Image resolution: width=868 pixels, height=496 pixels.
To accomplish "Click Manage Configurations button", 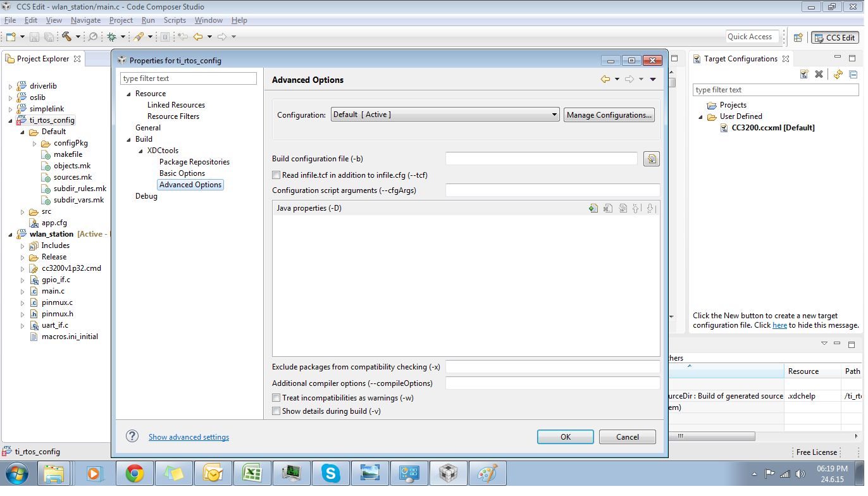I will pos(609,115).
